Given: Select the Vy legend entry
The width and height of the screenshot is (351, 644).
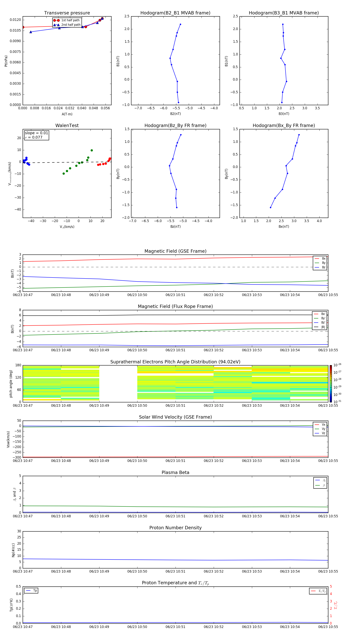Looking at the screenshot, I should (320, 429).
